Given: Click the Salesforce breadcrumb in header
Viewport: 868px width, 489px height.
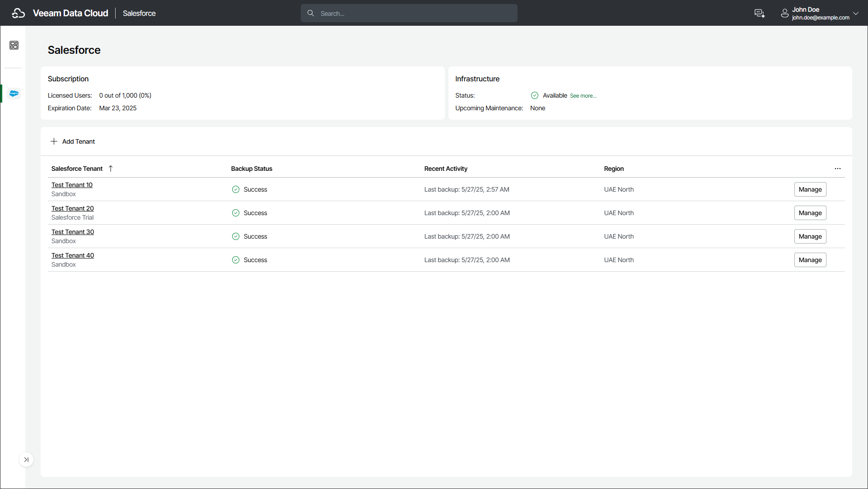Looking at the screenshot, I should pos(139,14).
